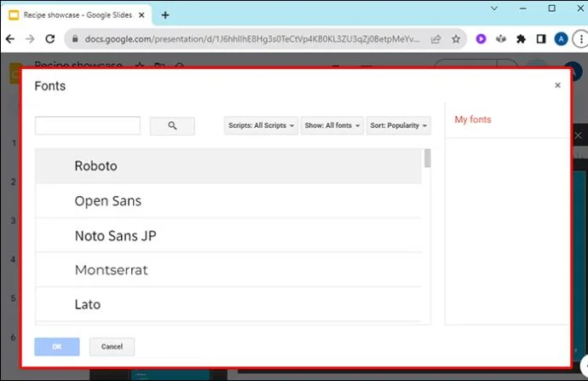Go back to the previous page in browser

click(x=10, y=38)
